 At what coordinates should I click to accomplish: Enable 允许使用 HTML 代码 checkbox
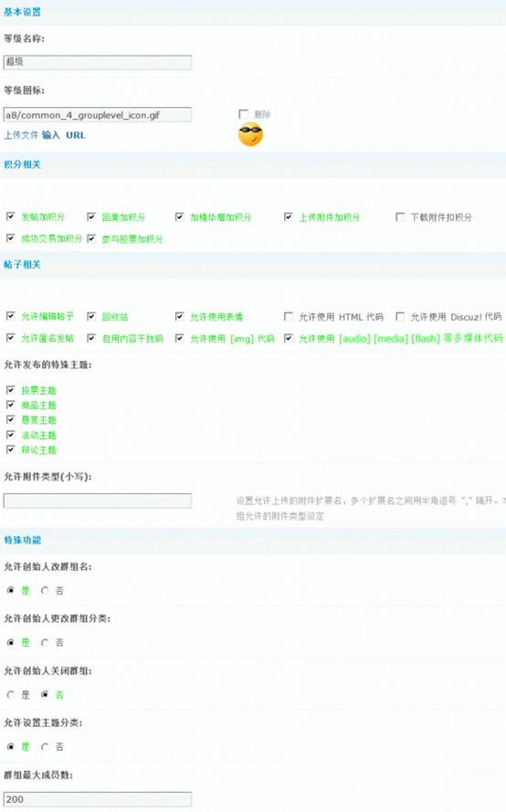tap(289, 316)
